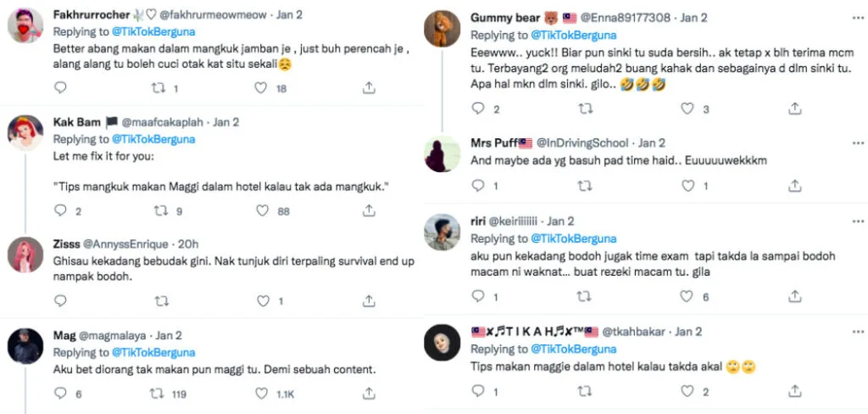Share Mrs Puff's tweet
The image size is (868, 414).
tap(794, 186)
